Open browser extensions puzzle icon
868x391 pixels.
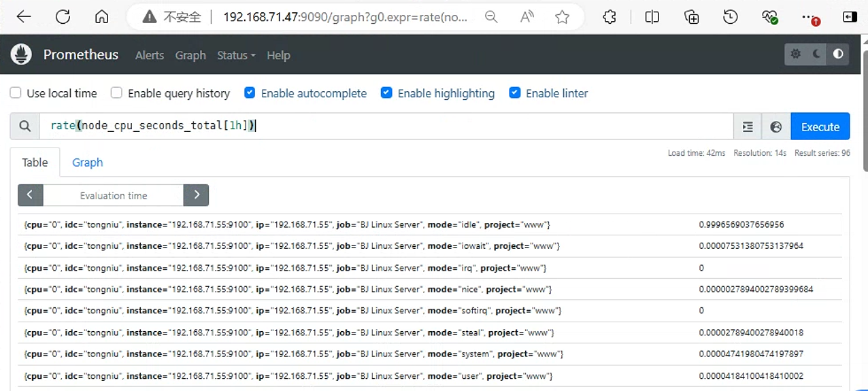[610, 17]
